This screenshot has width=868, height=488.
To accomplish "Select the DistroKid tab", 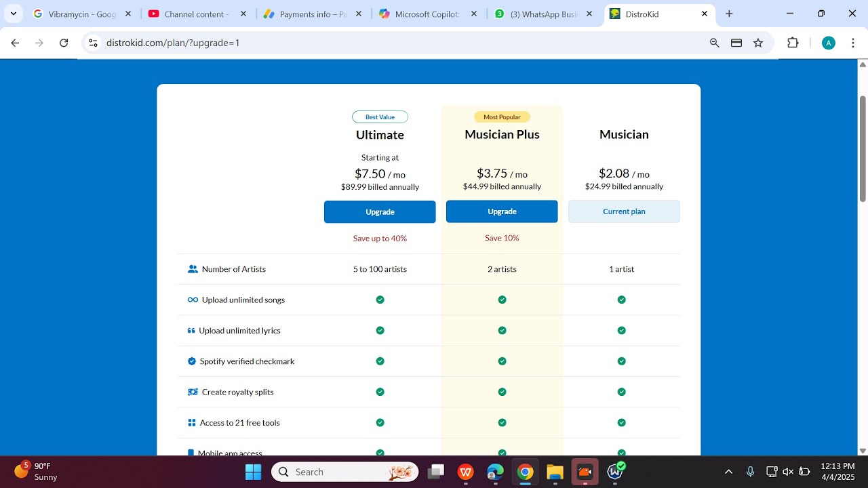I will (659, 14).
